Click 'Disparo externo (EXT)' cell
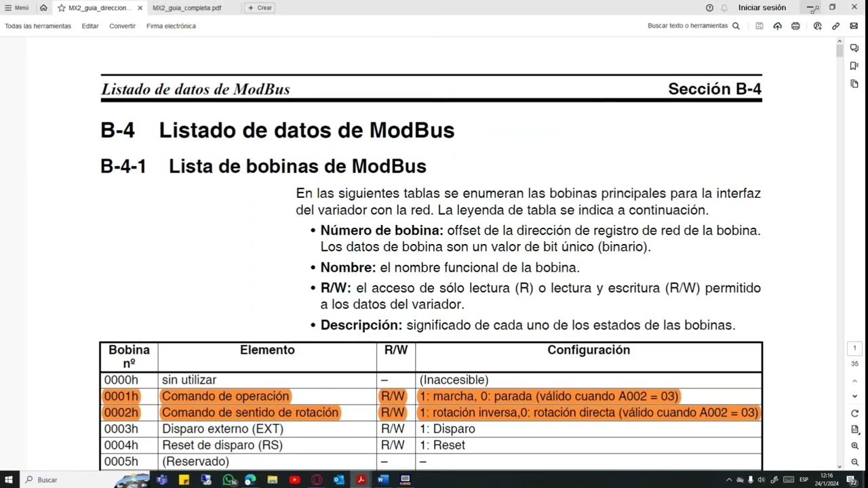This screenshot has height=488, width=868. [222, 429]
